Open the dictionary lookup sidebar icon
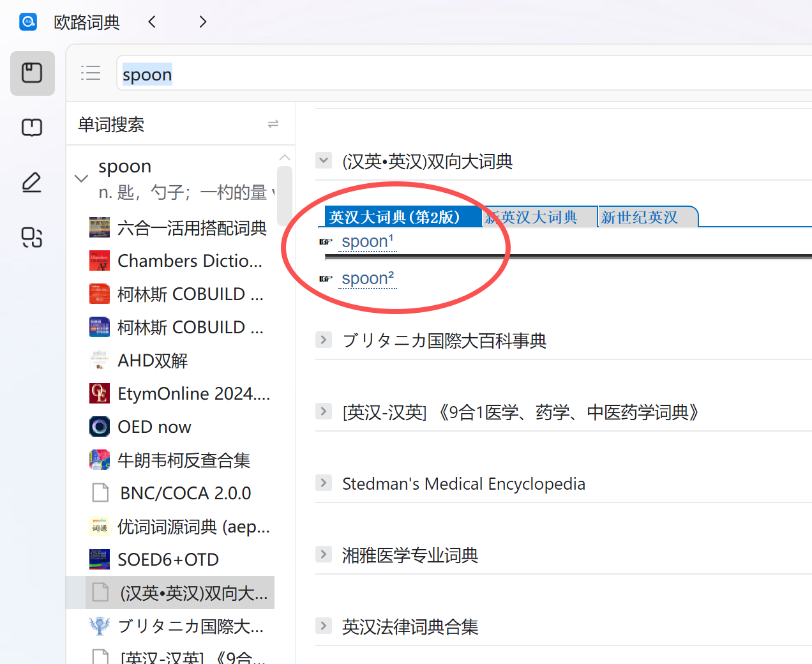Image resolution: width=812 pixels, height=664 pixels. pos(32,73)
